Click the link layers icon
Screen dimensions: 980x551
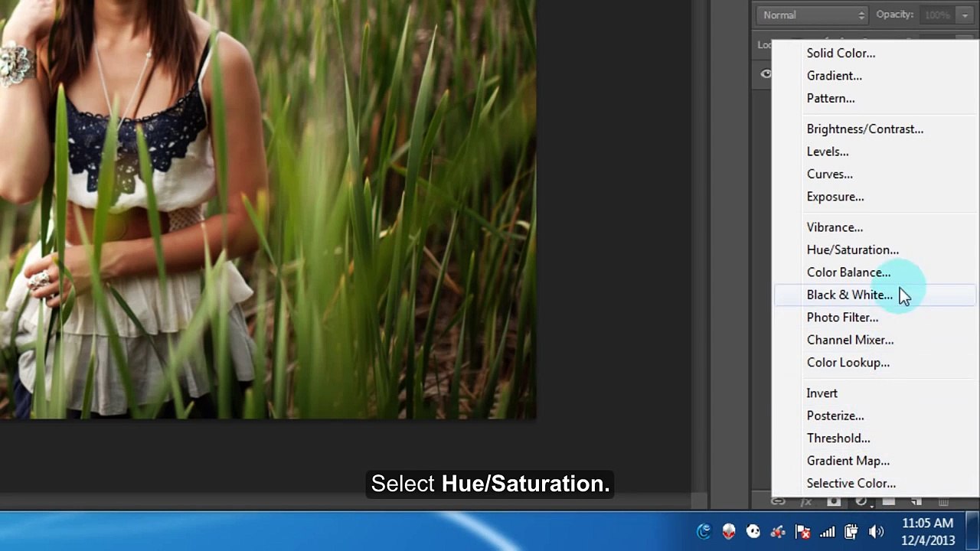click(x=779, y=502)
